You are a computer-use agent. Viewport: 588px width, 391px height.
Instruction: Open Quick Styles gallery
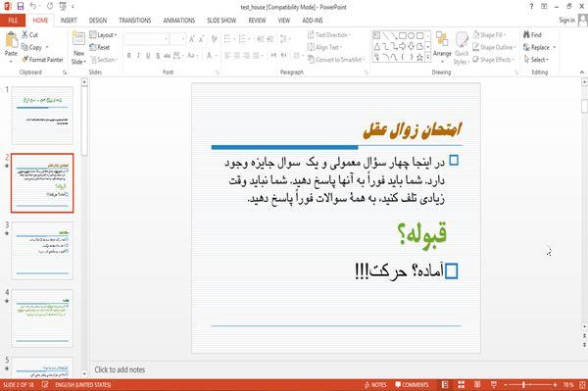[462, 48]
